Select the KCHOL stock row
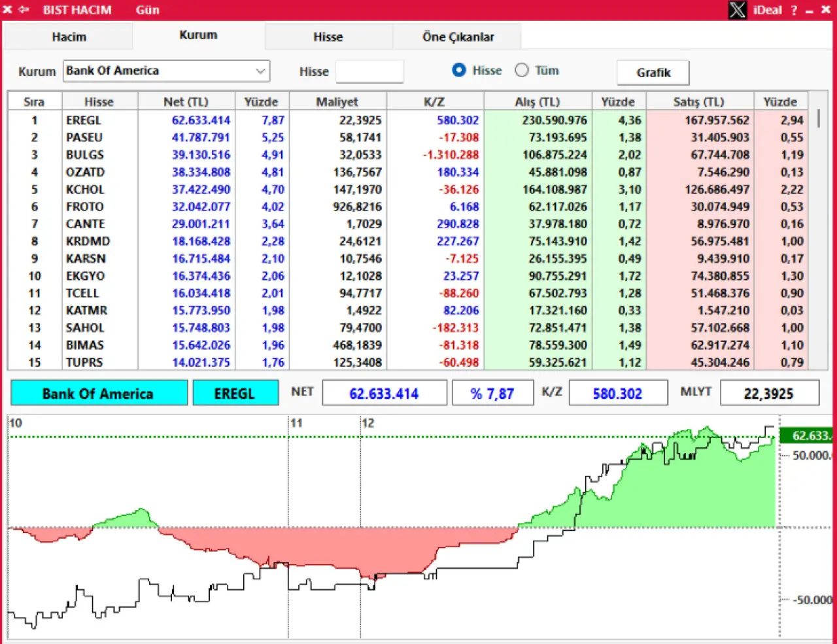 click(408, 190)
